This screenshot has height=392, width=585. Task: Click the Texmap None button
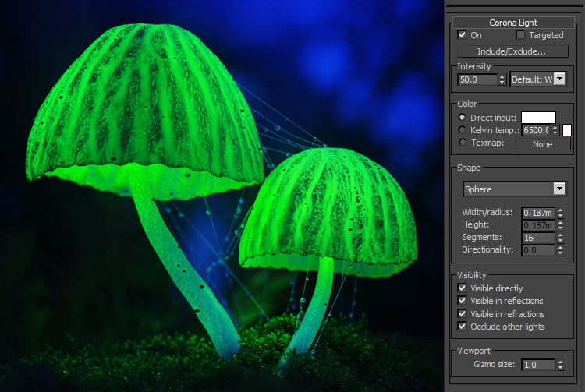pyautogui.click(x=543, y=144)
